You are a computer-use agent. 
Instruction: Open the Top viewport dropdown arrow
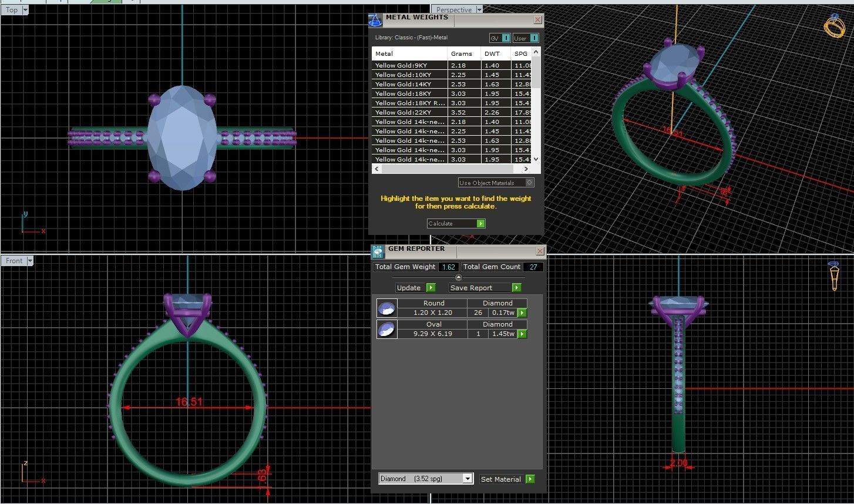pos(25,10)
